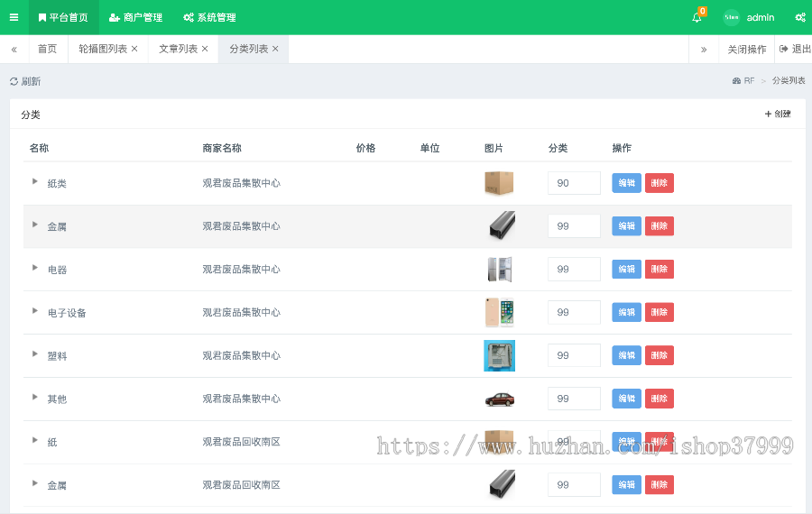Viewport: 812px width, 514px height.
Task: Expand the 金属 row of 观君废品回收南区
Action: click(x=34, y=483)
